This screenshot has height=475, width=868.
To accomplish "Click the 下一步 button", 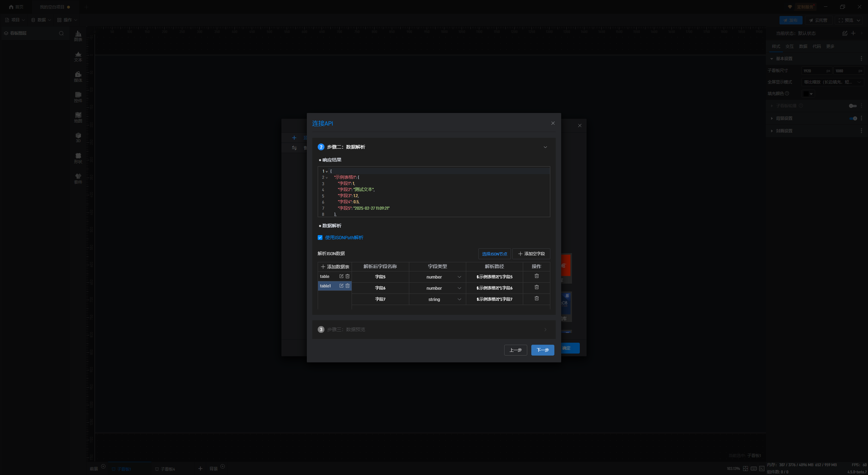I will click(x=542, y=350).
